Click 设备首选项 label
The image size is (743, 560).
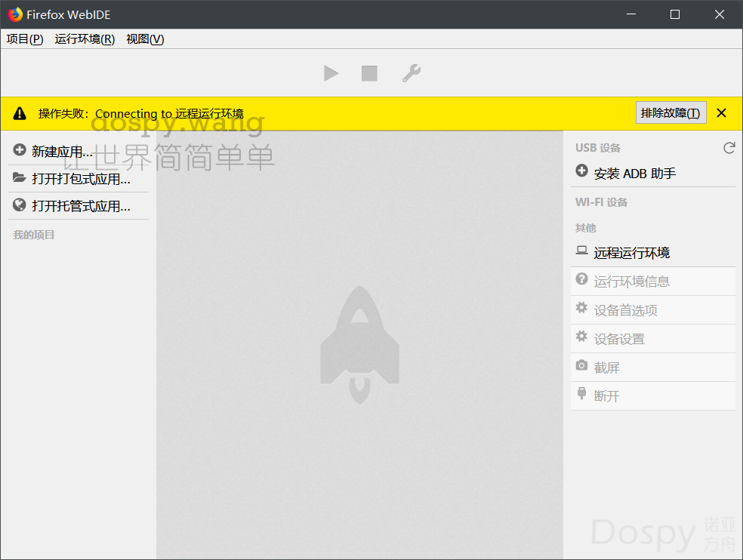click(x=625, y=310)
